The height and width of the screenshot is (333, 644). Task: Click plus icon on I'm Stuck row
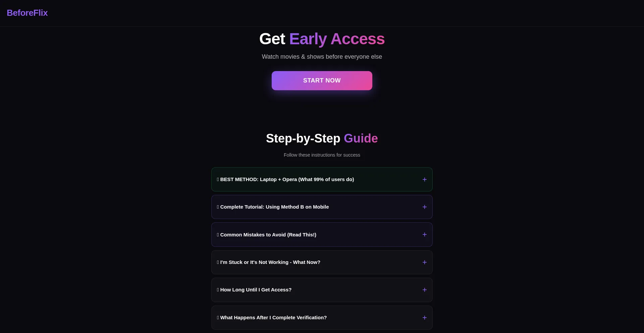(x=424, y=263)
